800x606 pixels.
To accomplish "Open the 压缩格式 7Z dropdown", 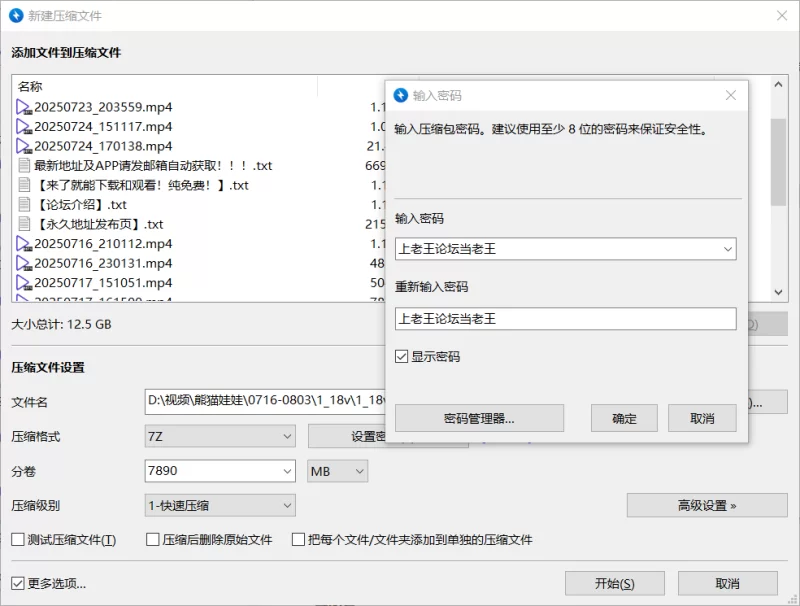I will (x=220, y=437).
